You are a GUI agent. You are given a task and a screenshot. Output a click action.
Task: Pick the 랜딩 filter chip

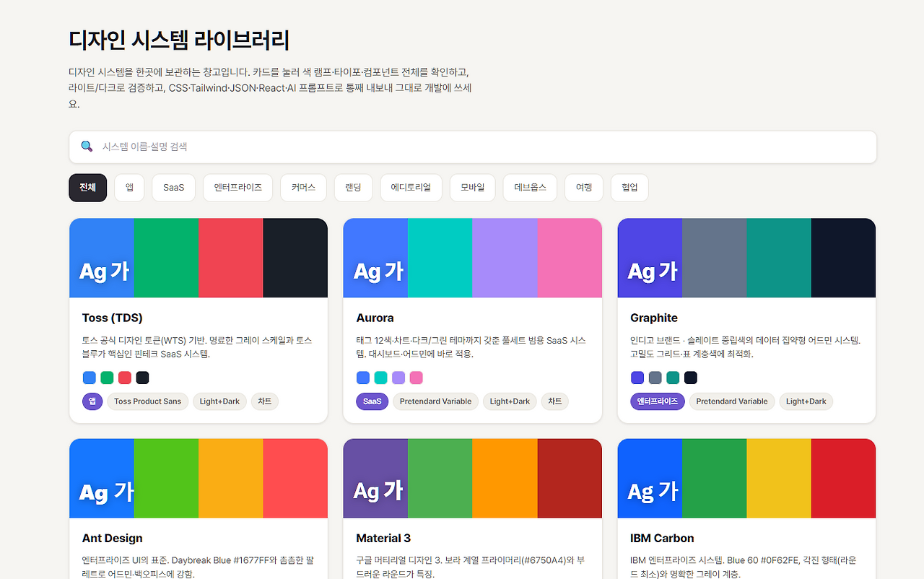[x=353, y=188]
